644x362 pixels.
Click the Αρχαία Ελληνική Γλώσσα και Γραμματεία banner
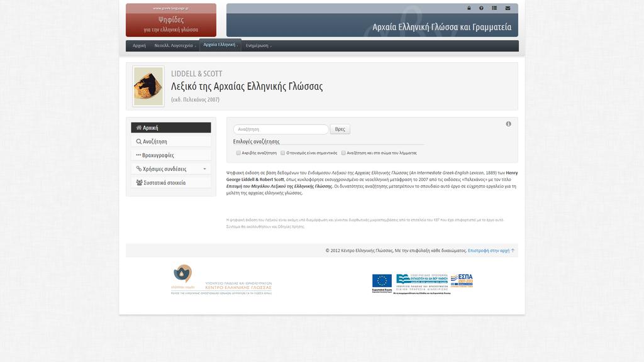372,20
